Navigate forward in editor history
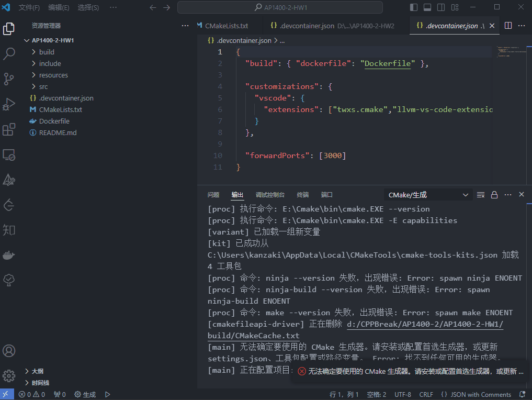This screenshot has height=400, width=532. pos(166,7)
